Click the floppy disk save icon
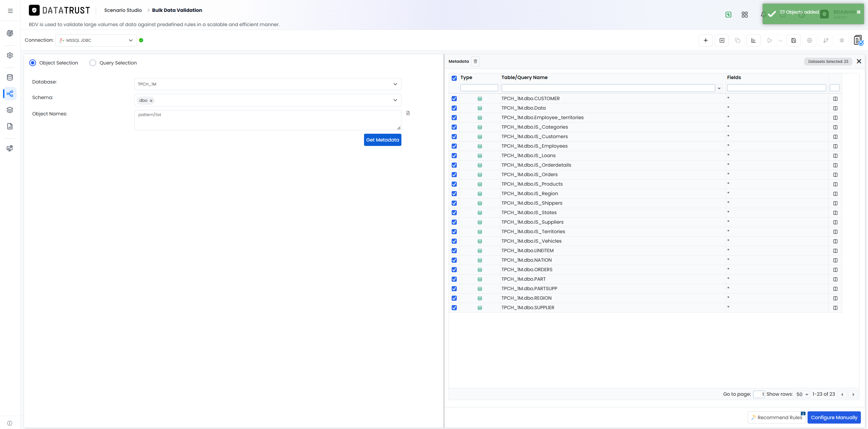 click(x=794, y=40)
